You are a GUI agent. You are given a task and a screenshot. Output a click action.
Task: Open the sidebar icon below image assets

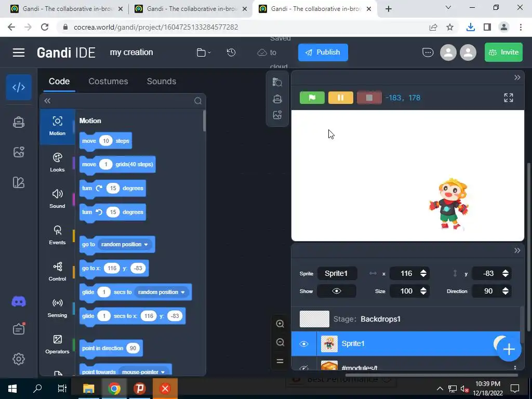tap(19, 182)
